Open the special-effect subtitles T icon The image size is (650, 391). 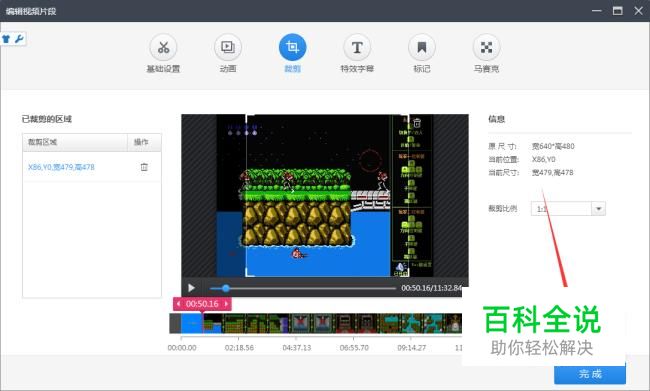357,47
